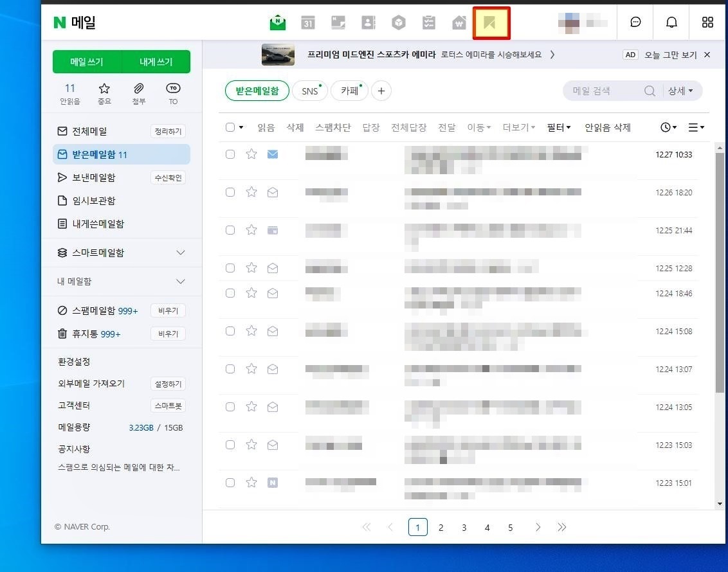Click the 스팸차단 toolbar action
The height and width of the screenshot is (572, 728).
click(x=333, y=127)
